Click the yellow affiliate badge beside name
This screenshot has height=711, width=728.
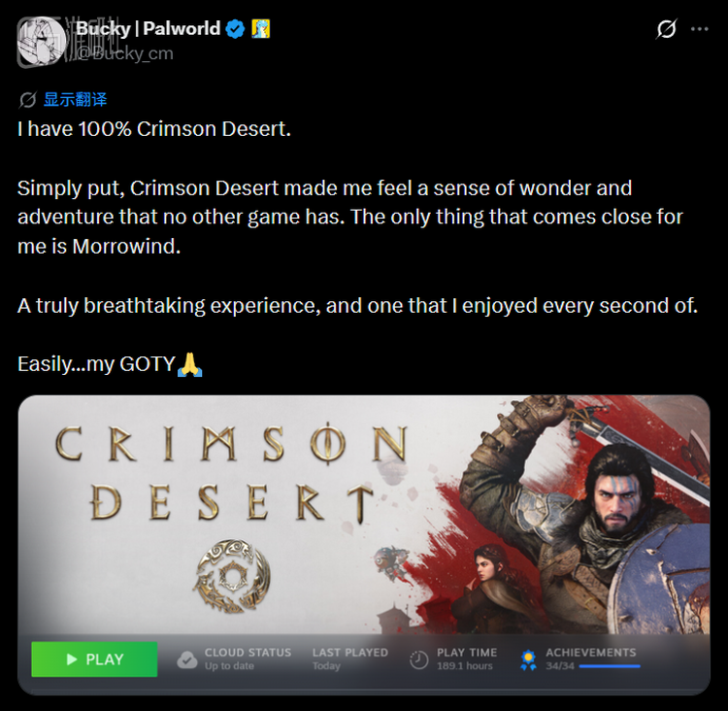click(x=260, y=29)
